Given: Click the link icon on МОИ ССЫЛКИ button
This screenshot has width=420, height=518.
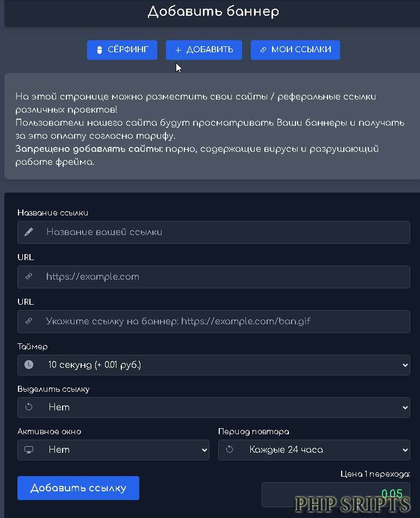Looking at the screenshot, I should [263, 50].
